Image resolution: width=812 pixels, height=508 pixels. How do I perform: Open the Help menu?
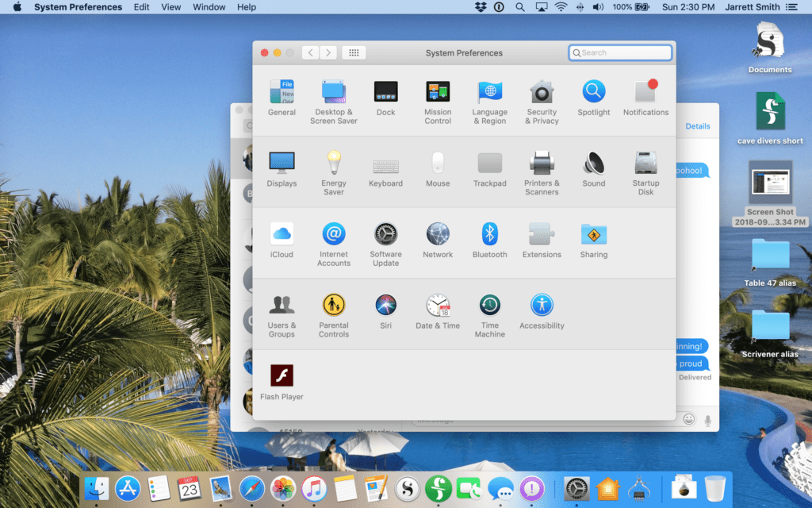coord(247,6)
